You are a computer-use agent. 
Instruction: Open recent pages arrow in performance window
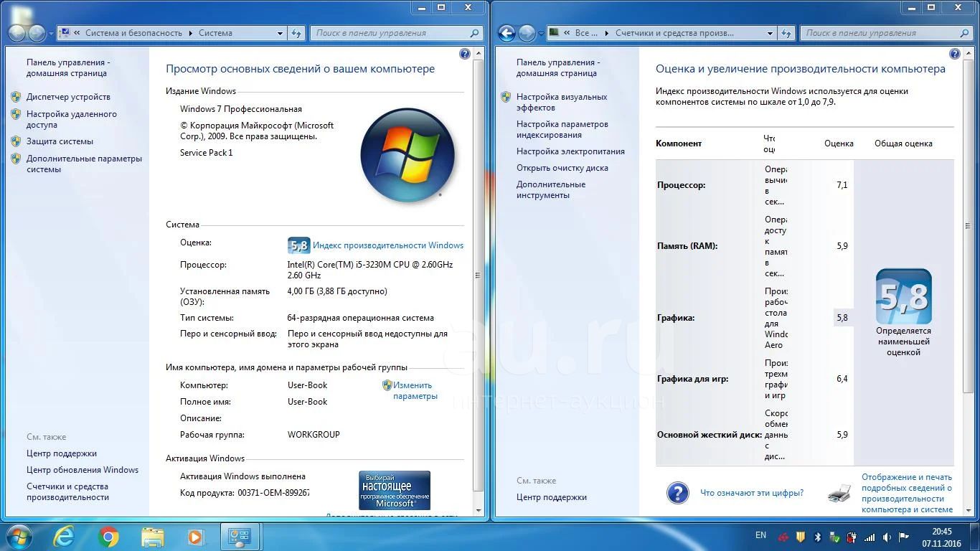541,34
